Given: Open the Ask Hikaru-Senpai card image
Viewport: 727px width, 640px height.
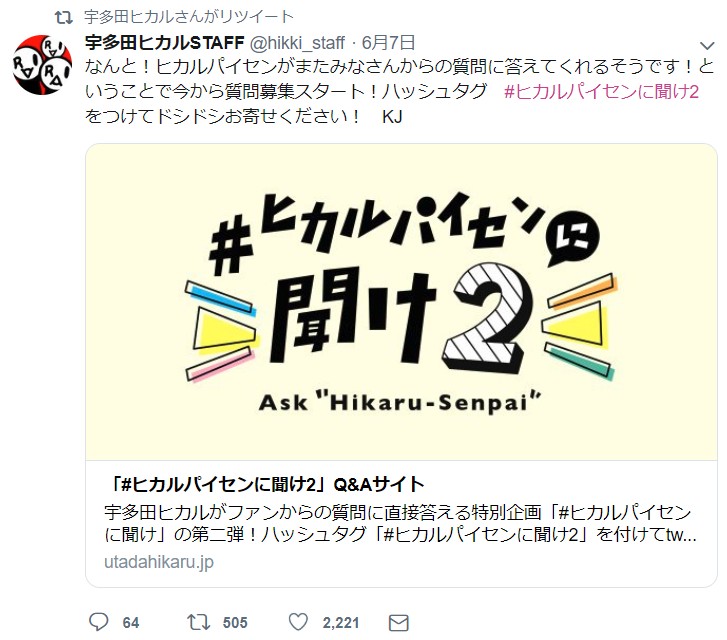Looking at the screenshot, I should [402, 302].
